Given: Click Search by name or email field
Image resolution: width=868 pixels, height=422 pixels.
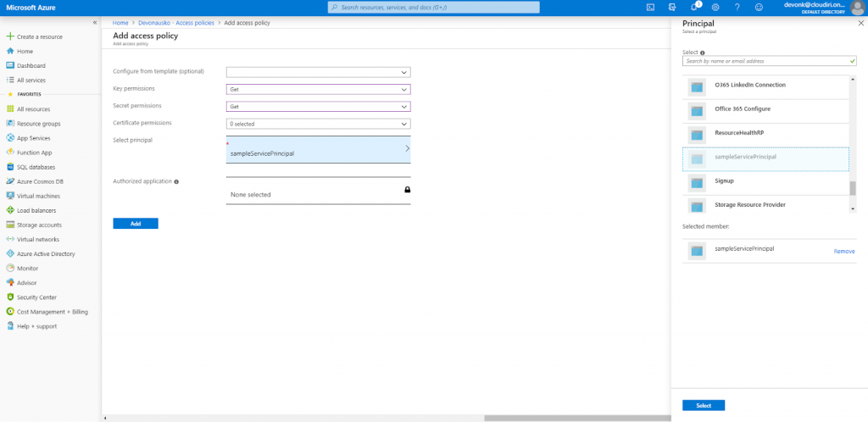Looking at the screenshot, I should coord(770,61).
